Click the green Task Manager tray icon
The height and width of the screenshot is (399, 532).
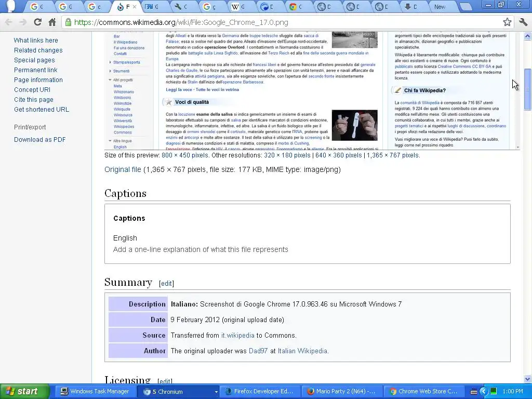point(494,391)
